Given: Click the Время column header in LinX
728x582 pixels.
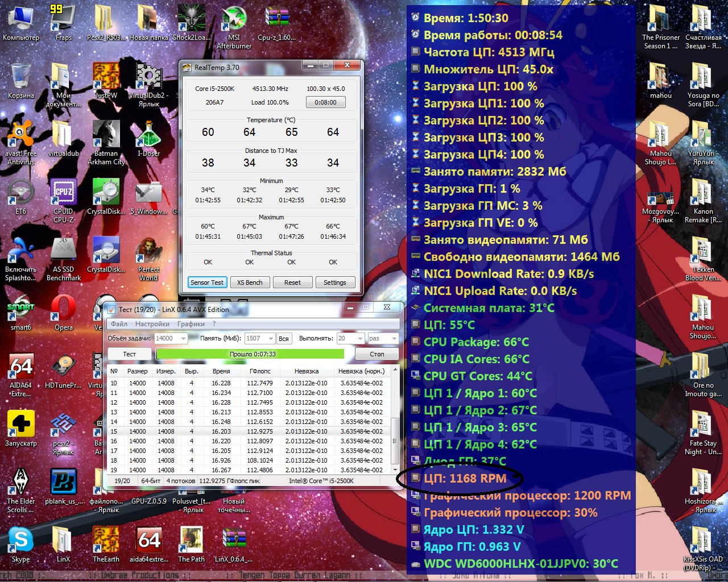Looking at the screenshot, I should [221, 371].
